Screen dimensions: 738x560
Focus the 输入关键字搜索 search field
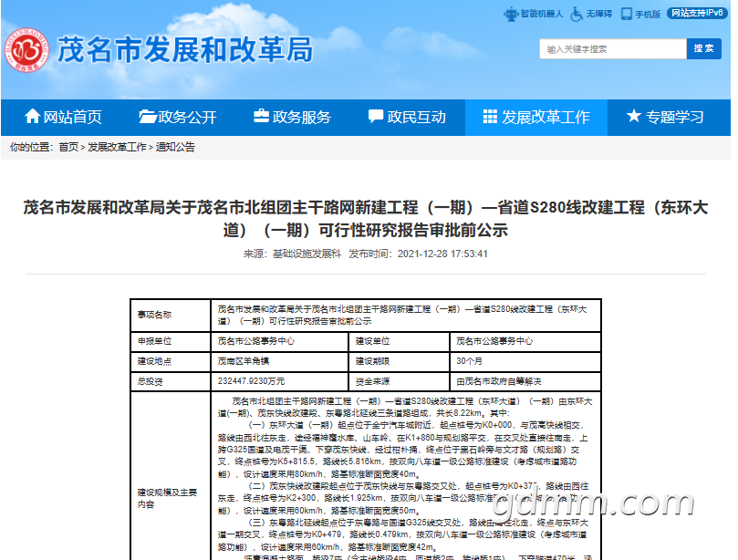[613, 48]
